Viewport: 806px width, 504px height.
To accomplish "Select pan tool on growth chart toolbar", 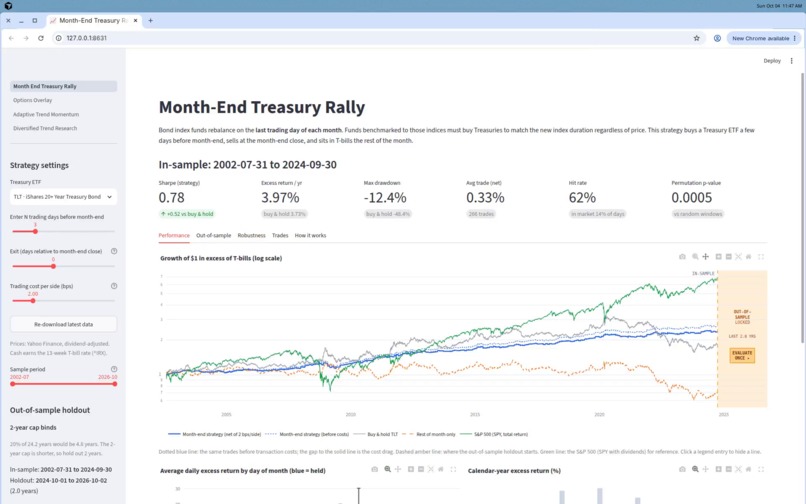I will [706, 257].
